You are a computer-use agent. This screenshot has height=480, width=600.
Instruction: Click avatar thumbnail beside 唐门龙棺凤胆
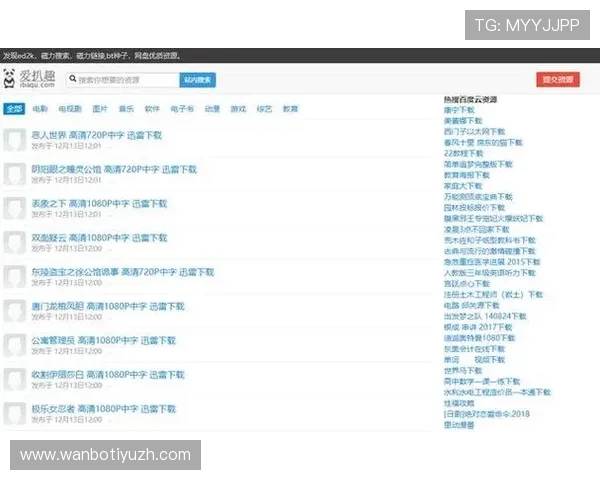coord(15,310)
